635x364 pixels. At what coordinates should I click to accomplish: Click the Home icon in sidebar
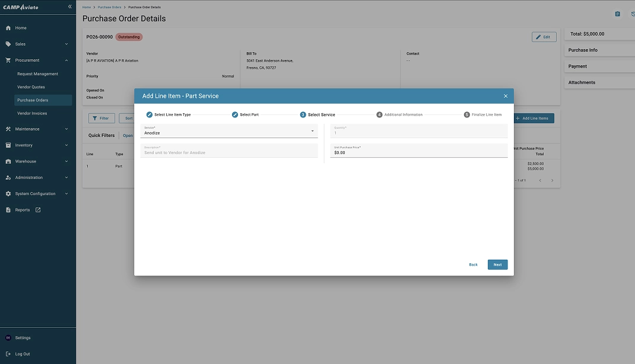coord(8,28)
